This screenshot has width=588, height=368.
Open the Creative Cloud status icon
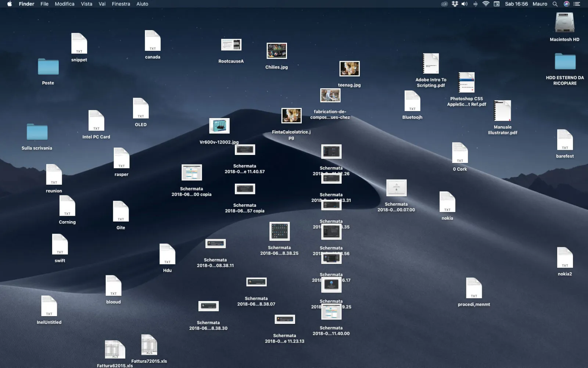point(444,4)
